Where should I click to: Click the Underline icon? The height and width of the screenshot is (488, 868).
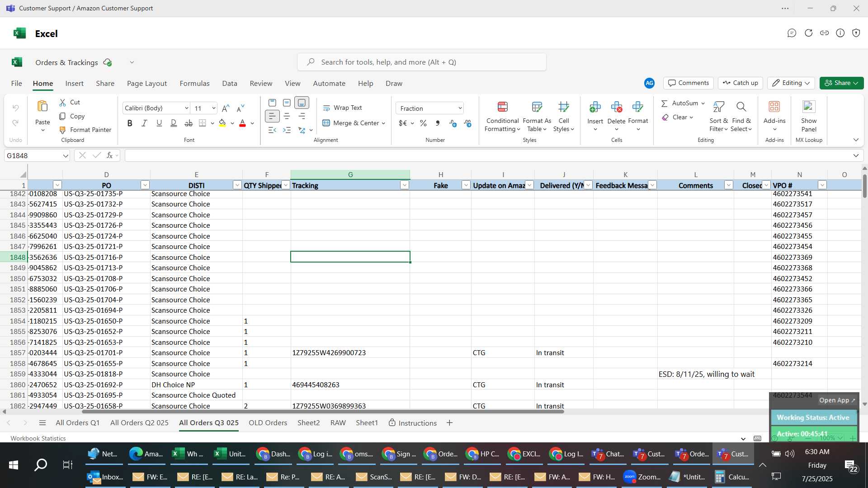(159, 123)
